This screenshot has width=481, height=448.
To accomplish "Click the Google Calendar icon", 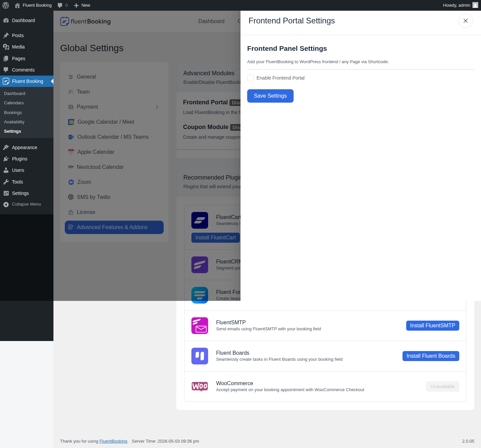I will point(71,122).
